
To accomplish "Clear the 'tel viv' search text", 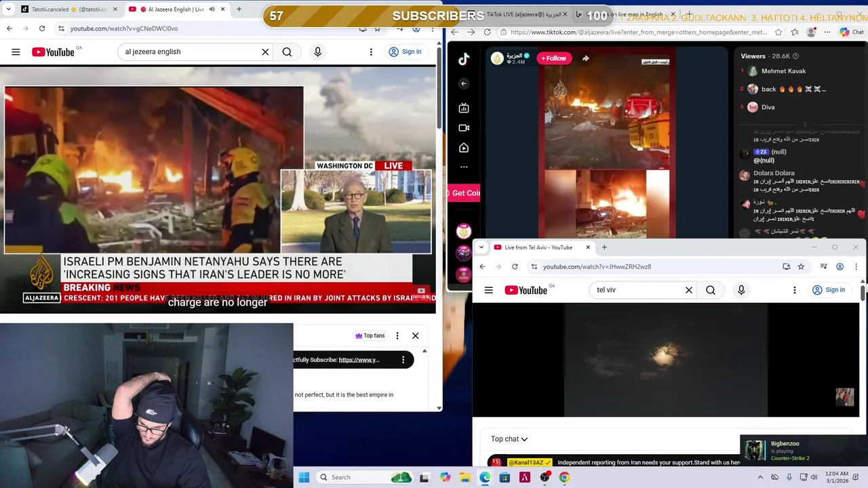I will tap(688, 290).
